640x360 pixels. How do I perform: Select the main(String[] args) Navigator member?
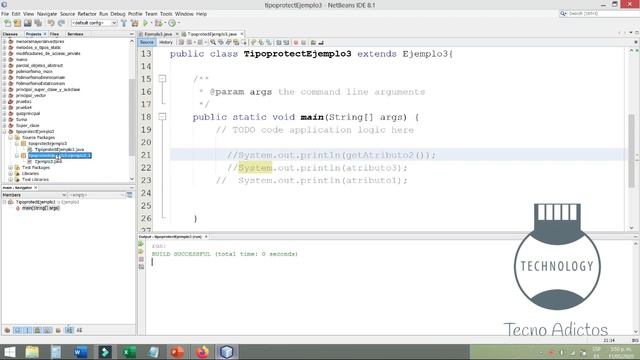point(40,208)
